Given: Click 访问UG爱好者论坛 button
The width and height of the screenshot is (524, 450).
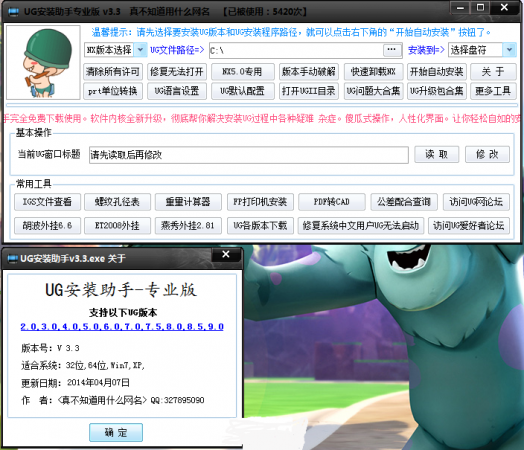Looking at the screenshot, I should (x=469, y=226).
